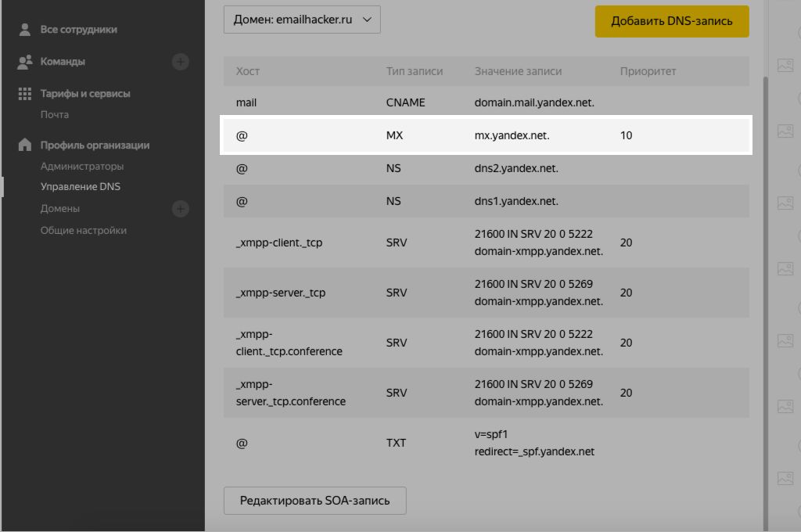Screen dimensions: 801x532
Task: Open Почта in the sidebar
Action: (x=55, y=114)
